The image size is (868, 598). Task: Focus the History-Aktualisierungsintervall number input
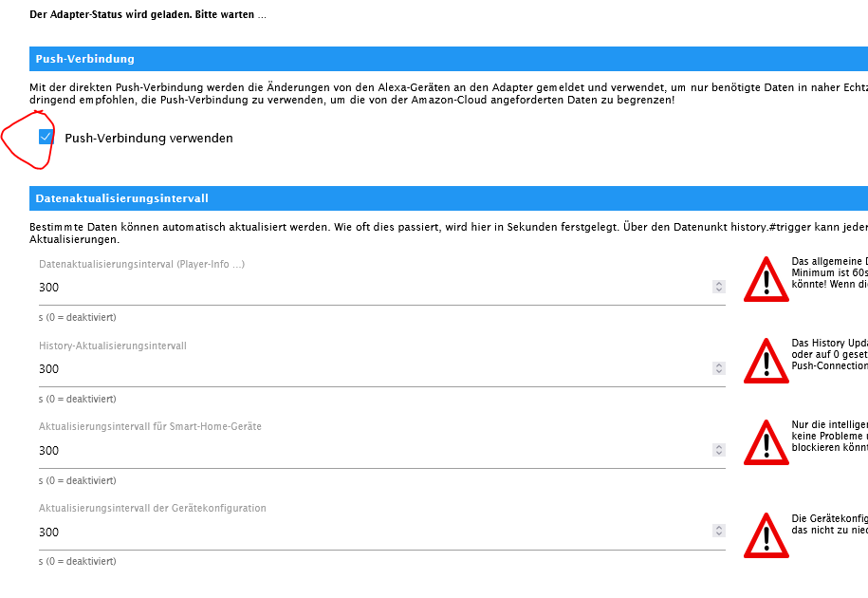pyautogui.click(x=370, y=368)
